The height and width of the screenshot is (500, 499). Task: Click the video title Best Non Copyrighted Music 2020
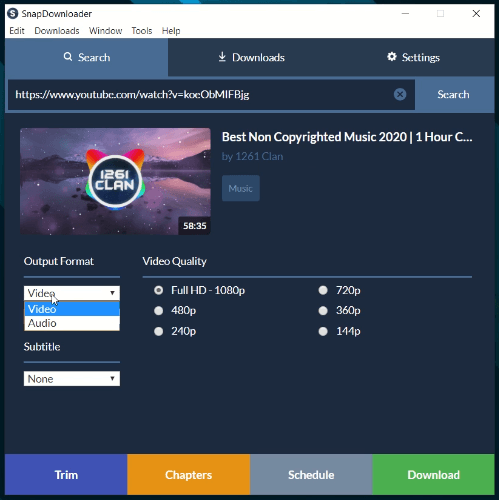347,137
